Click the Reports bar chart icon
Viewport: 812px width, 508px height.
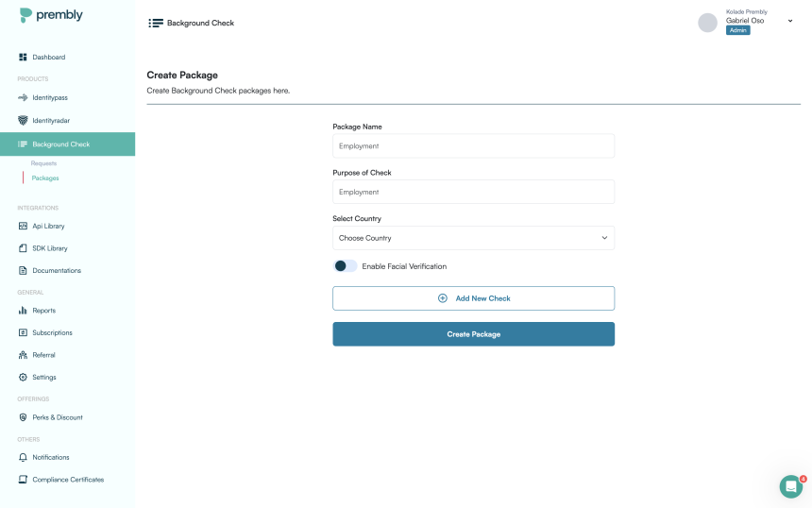pyautogui.click(x=23, y=311)
